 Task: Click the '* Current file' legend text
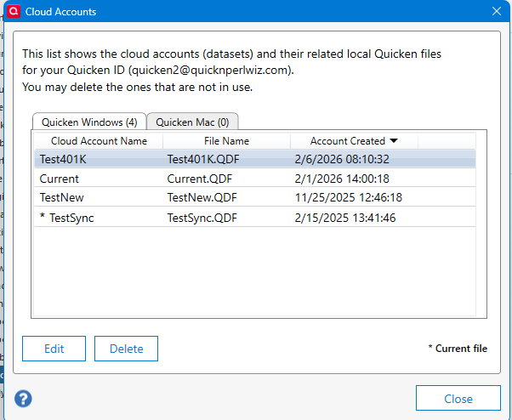pyautogui.click(x=458, y=349)
